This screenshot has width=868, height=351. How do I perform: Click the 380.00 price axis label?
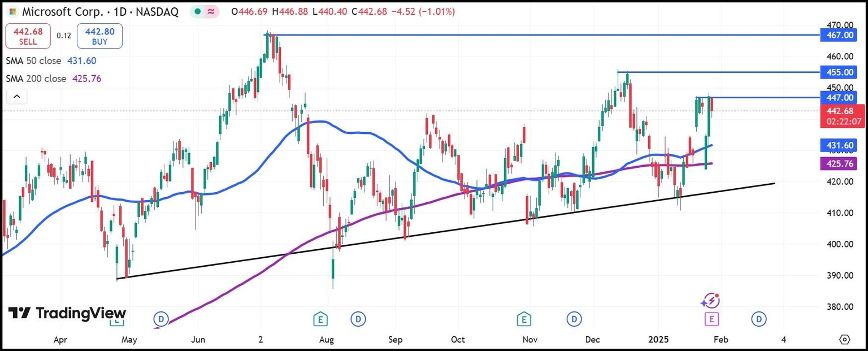(x=839, y=307)
